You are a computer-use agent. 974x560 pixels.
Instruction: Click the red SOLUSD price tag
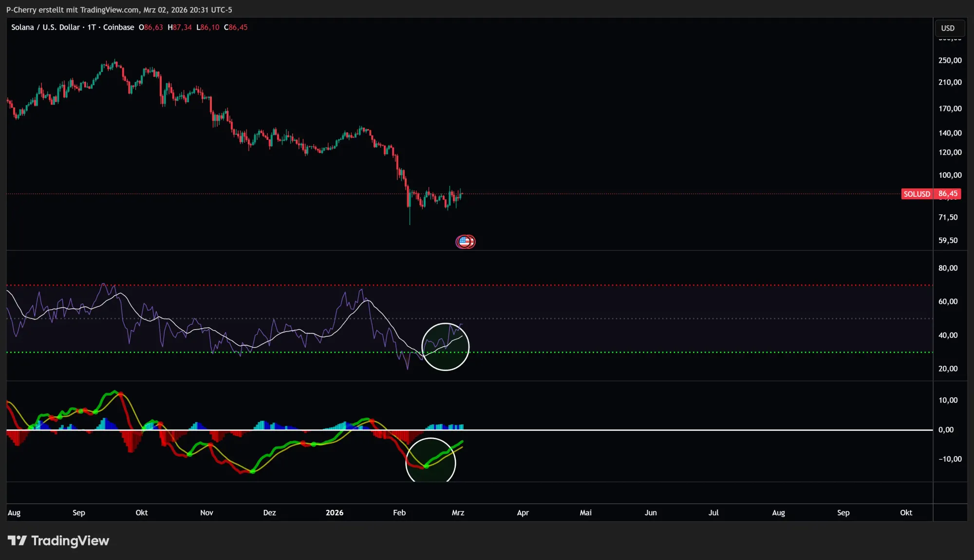(x=917, y=194)
